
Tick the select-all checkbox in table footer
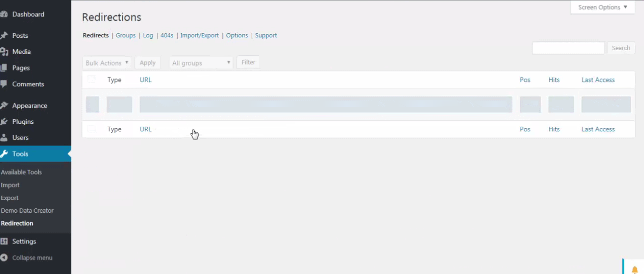pos(91,129)
